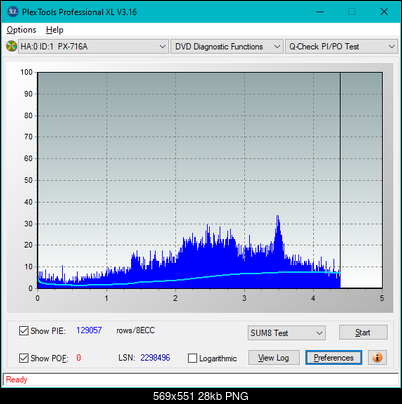Screen dimensions: 402x404
Task: Click the Start button
Action: pos(363,332)
